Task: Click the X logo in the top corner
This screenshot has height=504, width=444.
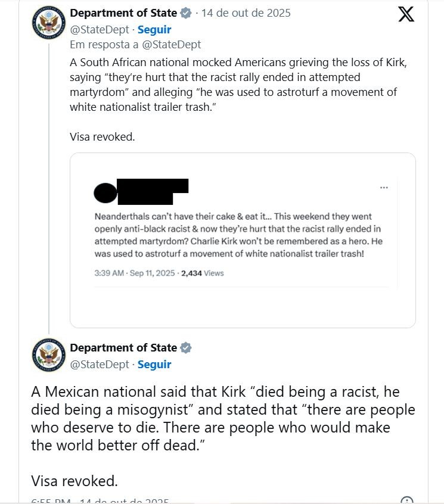Action: tap(406, 14)
